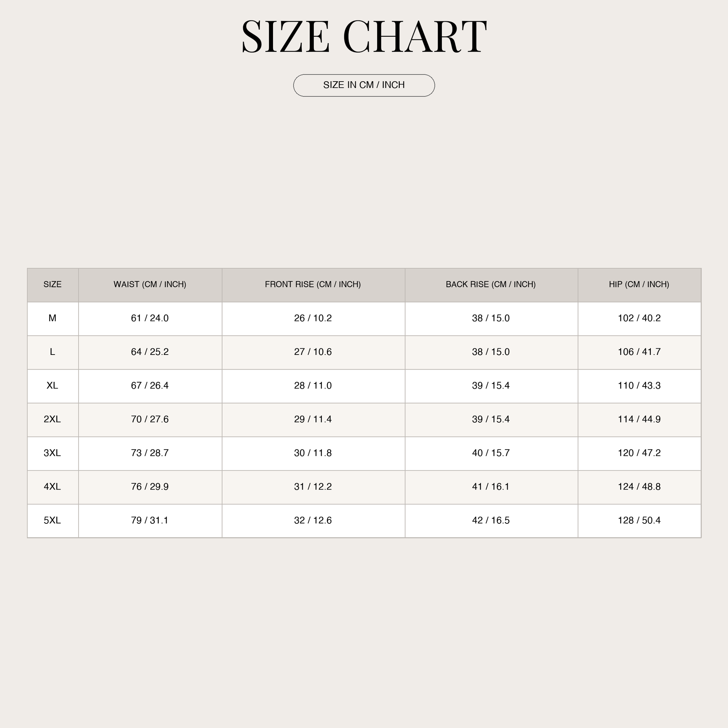Image resolution: width=728 pixels, height=728 pixels.
Task: Select the SIZE column header
Action: pyautogui.click(x=53, y=285)
